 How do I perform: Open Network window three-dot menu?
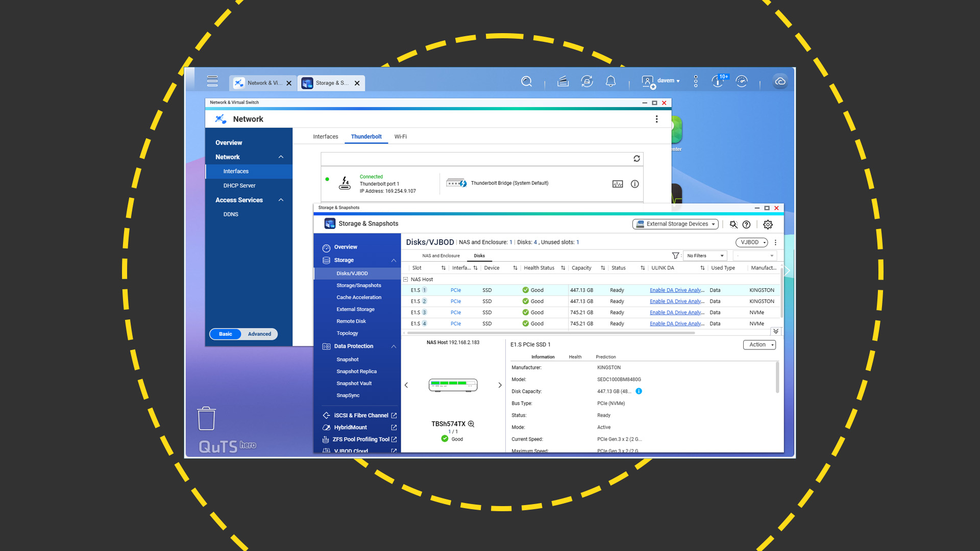656,119
